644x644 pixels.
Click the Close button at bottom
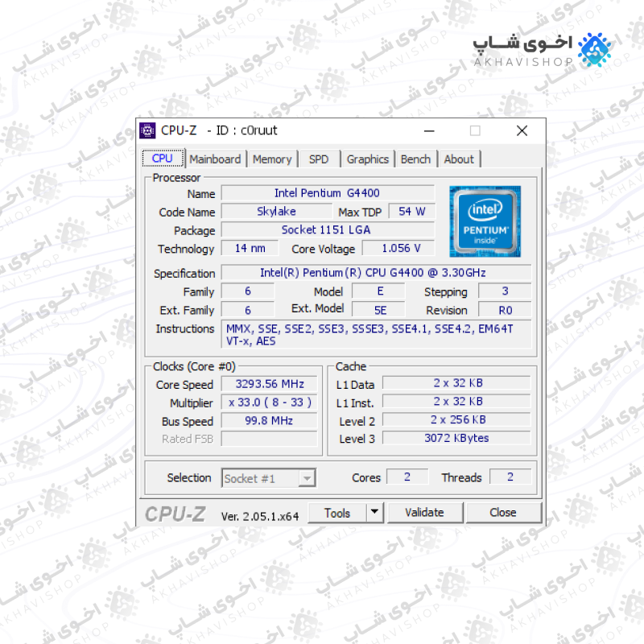pyautogui.click(x=503, y=513)
